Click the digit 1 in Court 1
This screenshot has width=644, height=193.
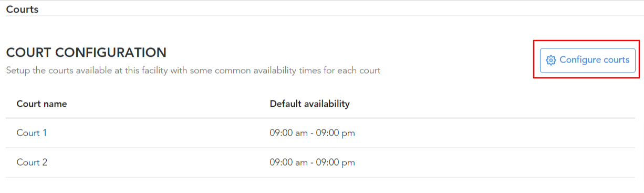(44, 133)
